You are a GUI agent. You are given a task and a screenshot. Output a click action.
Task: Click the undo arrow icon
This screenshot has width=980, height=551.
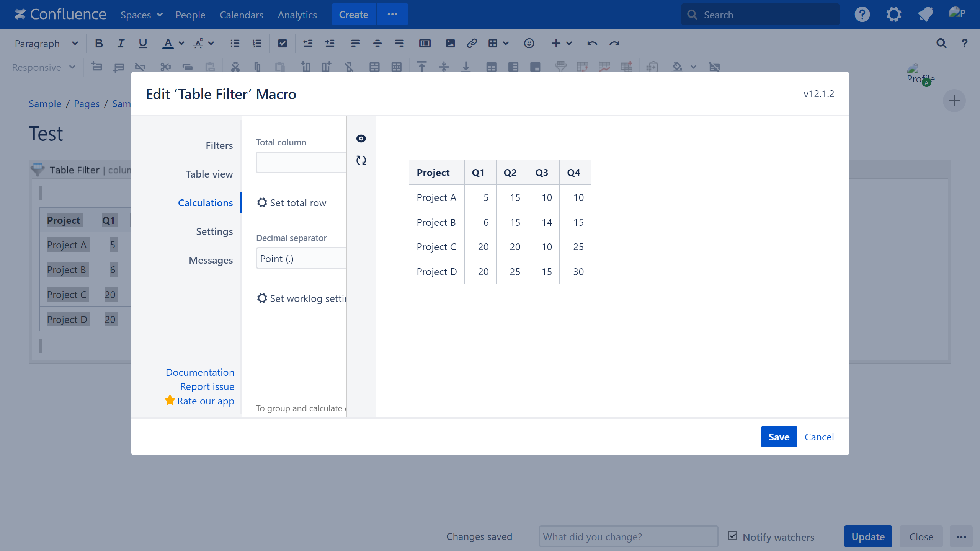[592, 43]
